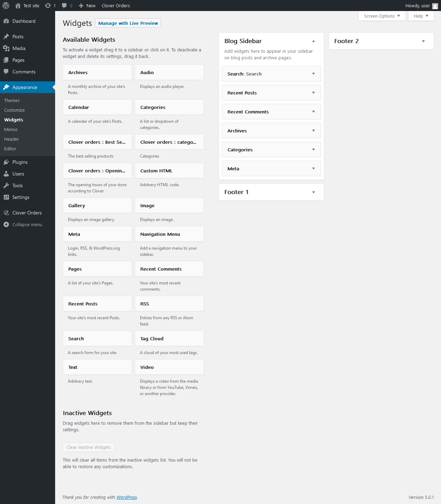This screenshot has height=504, width=441.
Task: Expand Recent Posts widget in Blog Sidebar
Action: click(314, 93)
